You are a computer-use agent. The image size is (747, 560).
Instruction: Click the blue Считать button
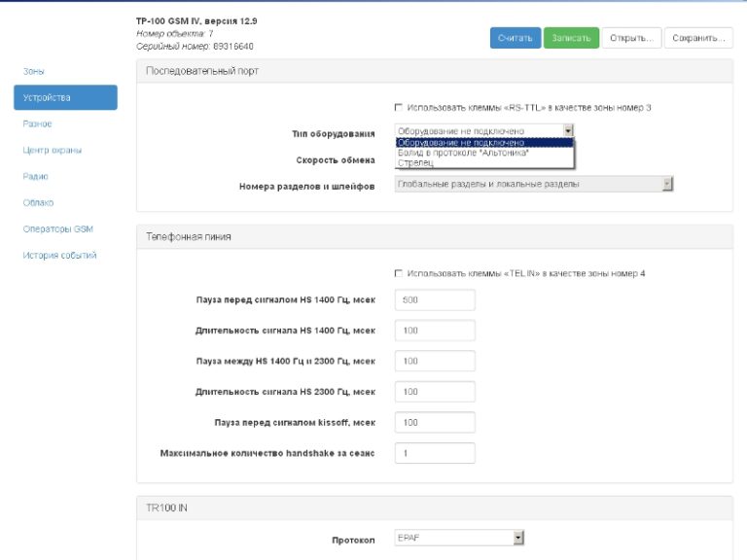pyautogui.click(x=515, y=38)
